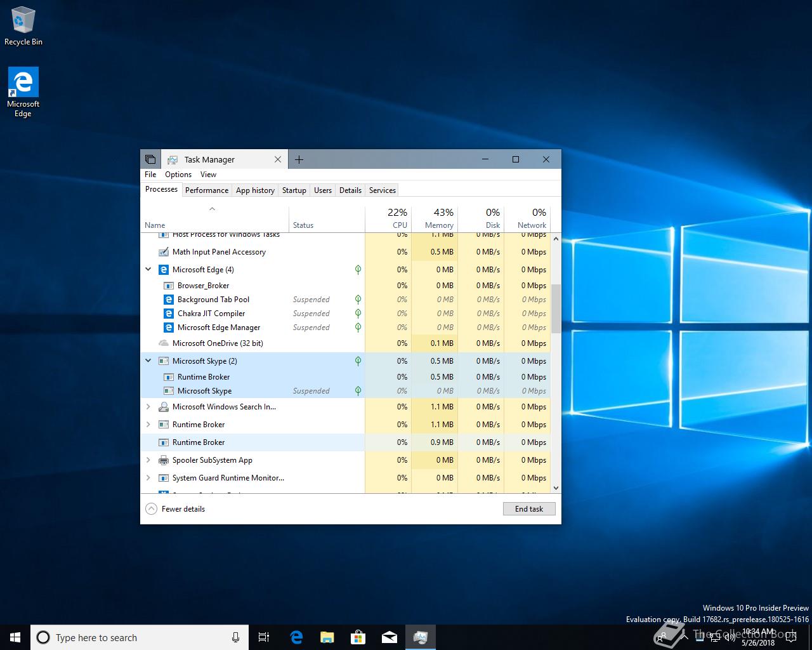Click the Browser_Broker process icon
812x650 pixels.
(169, 286)
